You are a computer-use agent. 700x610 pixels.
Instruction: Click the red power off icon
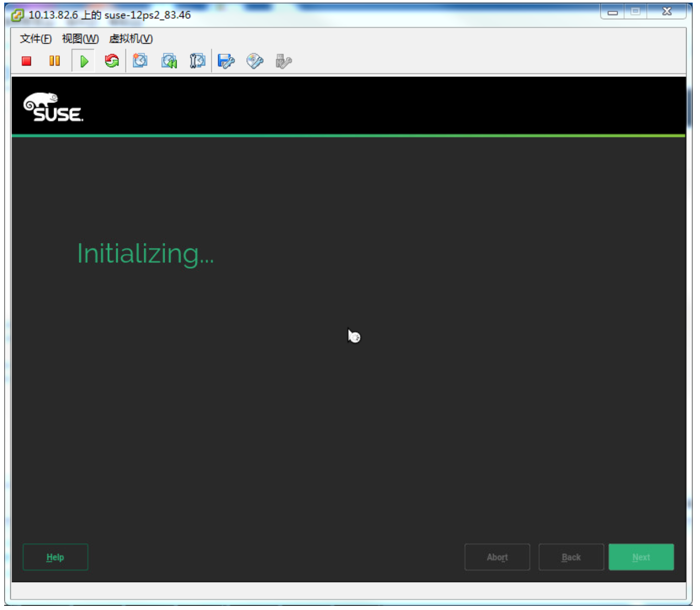coord(27,61)
